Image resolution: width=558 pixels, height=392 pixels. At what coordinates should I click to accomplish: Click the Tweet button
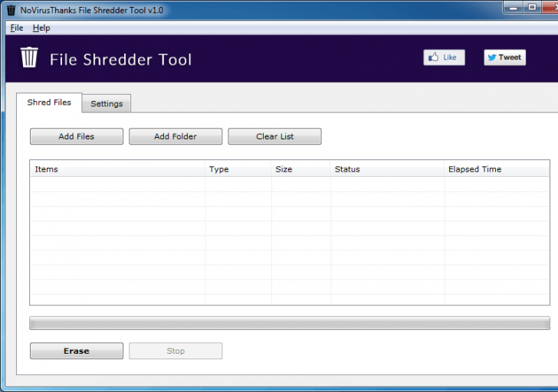504,57
